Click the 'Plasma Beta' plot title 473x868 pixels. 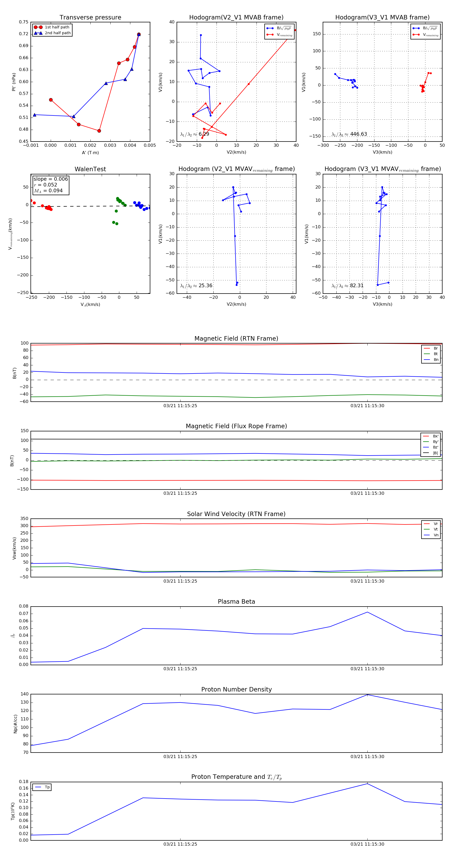[236, 602]
